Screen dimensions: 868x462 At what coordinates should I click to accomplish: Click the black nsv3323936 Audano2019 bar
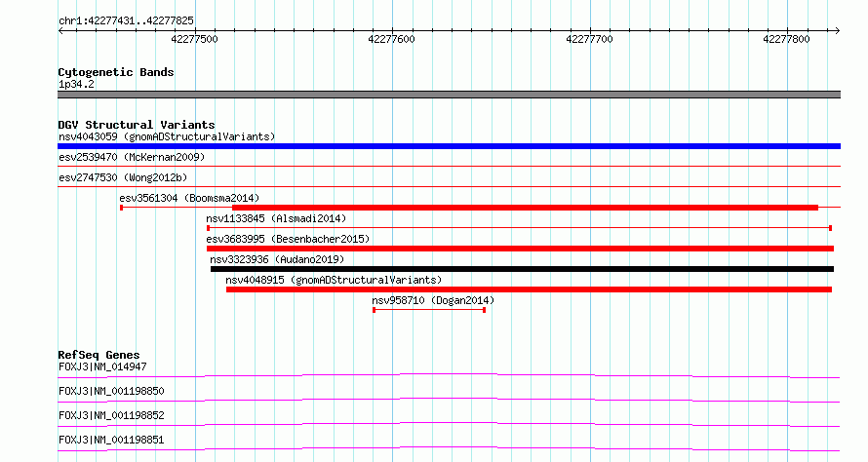point(522,269)
